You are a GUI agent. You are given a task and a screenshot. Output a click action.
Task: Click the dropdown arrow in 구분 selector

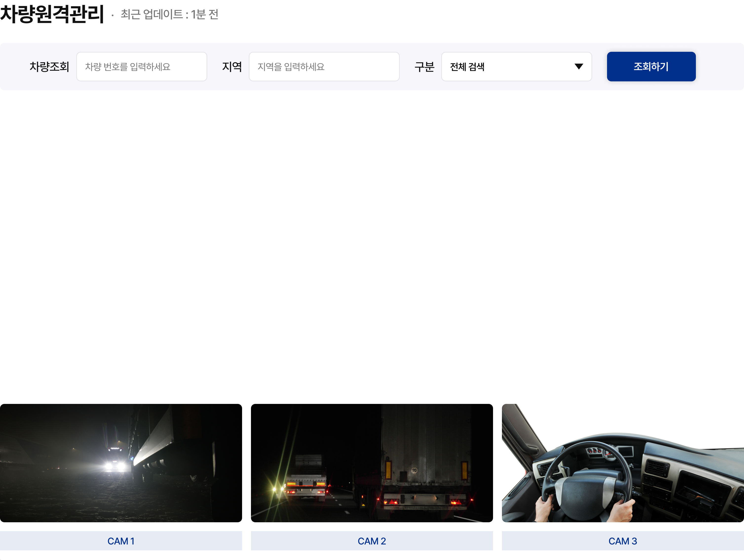pos(578,67)
